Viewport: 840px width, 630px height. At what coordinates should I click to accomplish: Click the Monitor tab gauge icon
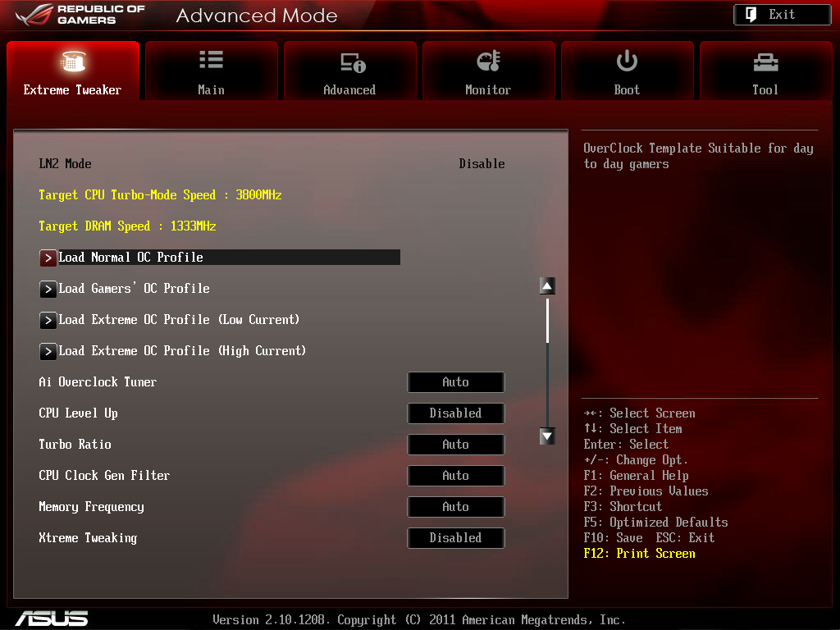tap(488, 61)
